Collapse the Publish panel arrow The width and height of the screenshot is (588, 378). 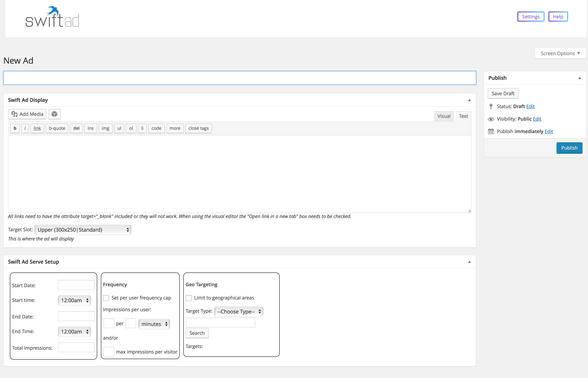pyautogui.click(x=580, y=78)
